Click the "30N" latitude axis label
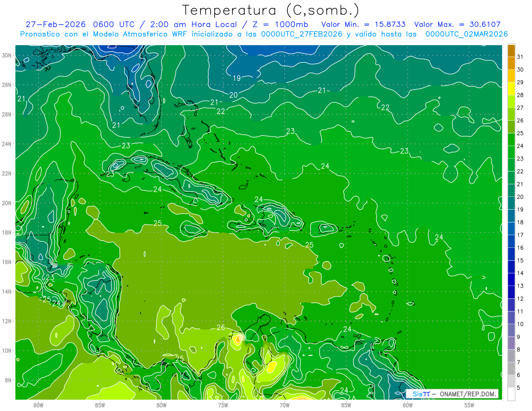This screenshot has width=532, height=411. [7, 55]
